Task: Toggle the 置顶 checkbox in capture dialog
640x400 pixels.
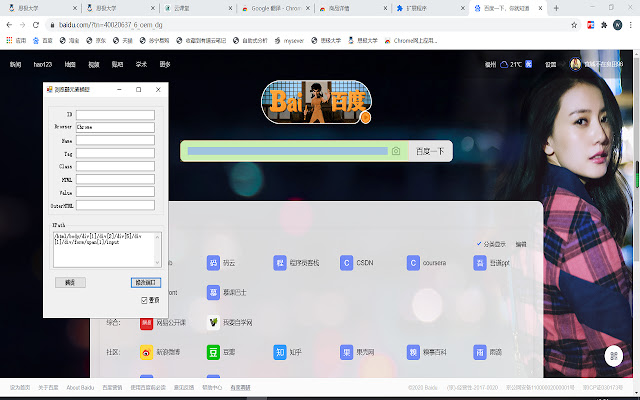Action: (144, 300)
